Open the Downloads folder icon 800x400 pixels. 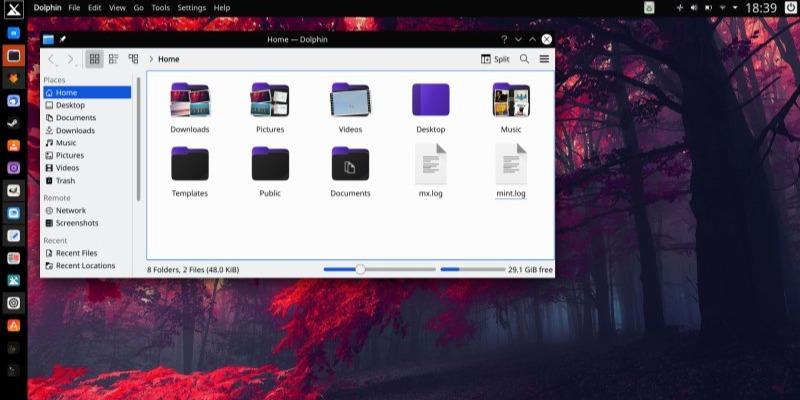[x=190, y=99]
